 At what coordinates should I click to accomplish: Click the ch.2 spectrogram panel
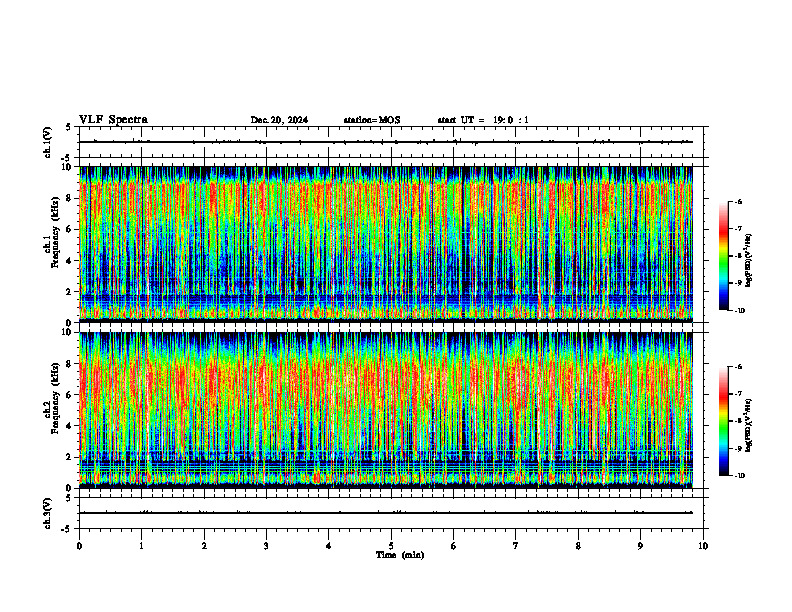(x=386, y=410)
